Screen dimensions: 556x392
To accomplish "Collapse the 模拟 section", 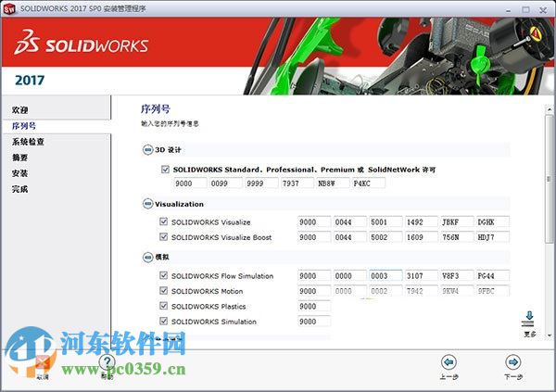I will 147,258.
